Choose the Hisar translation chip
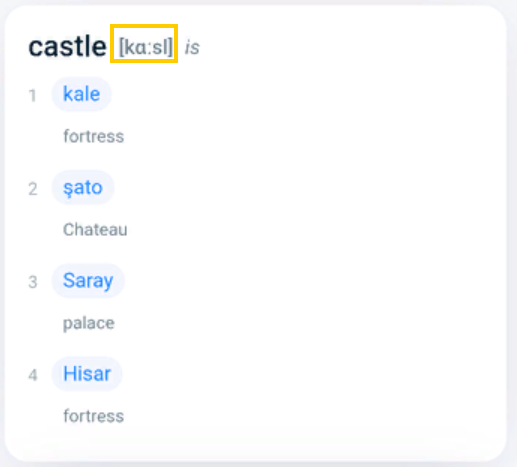 [87, 374]
